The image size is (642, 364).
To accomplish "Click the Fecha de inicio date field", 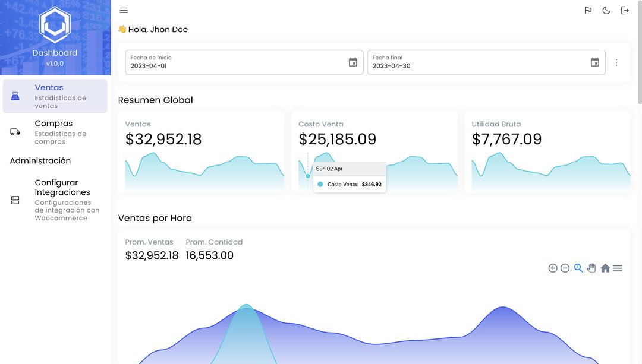I will pyautogui.click(x=244, y=62).
